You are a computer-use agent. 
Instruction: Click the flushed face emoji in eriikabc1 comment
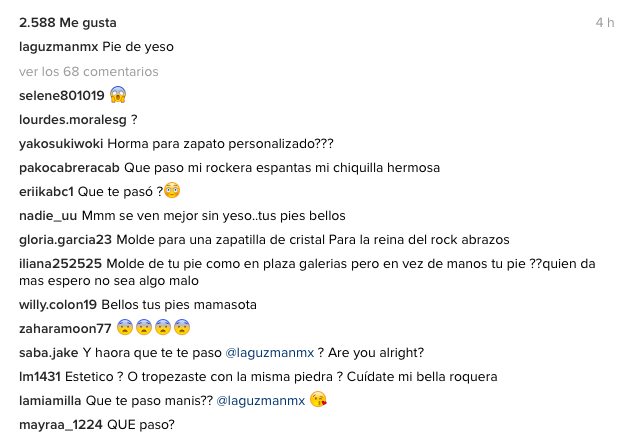(172, 190)
